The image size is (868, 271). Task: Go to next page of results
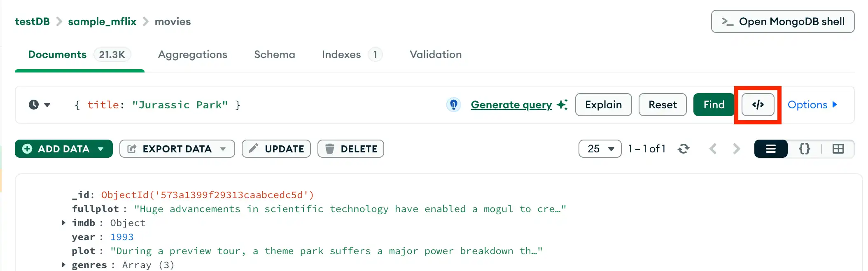click(737, 149)
